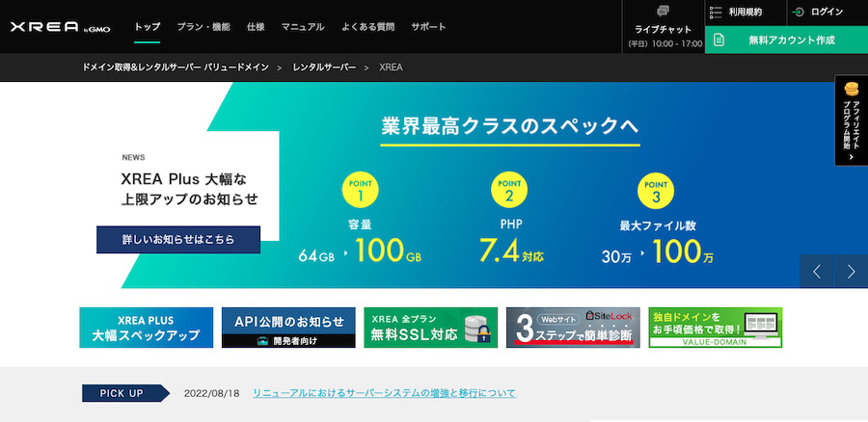868x422 pixels.
Task: Click the 100GB capacity figure
Action: pyautogui.click(x=388, y=251)
